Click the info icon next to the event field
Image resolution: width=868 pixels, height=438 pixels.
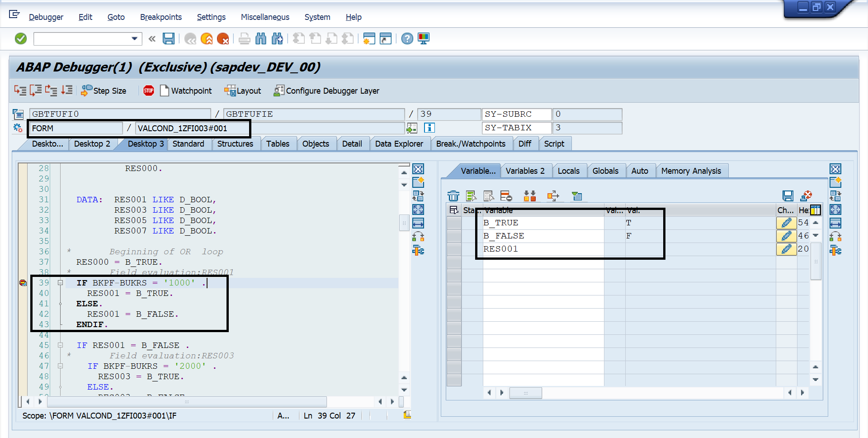pos(429,128)
